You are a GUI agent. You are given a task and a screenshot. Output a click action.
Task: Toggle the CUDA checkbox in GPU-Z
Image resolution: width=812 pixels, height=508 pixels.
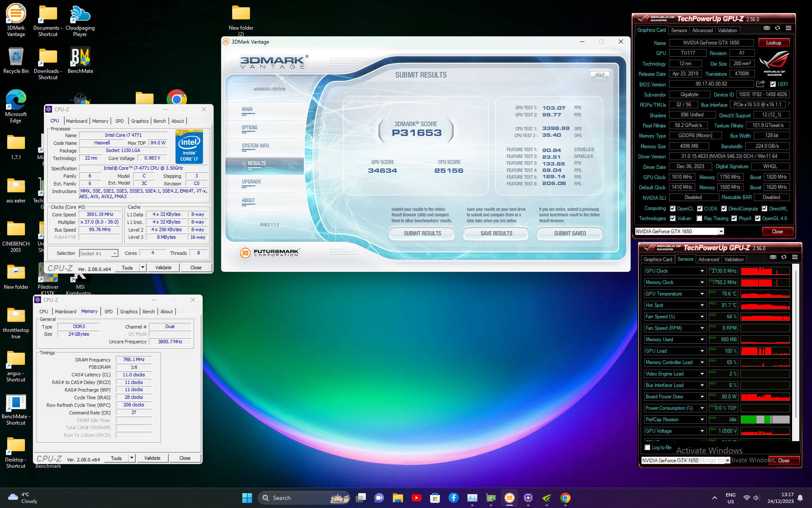coord(700,209)
